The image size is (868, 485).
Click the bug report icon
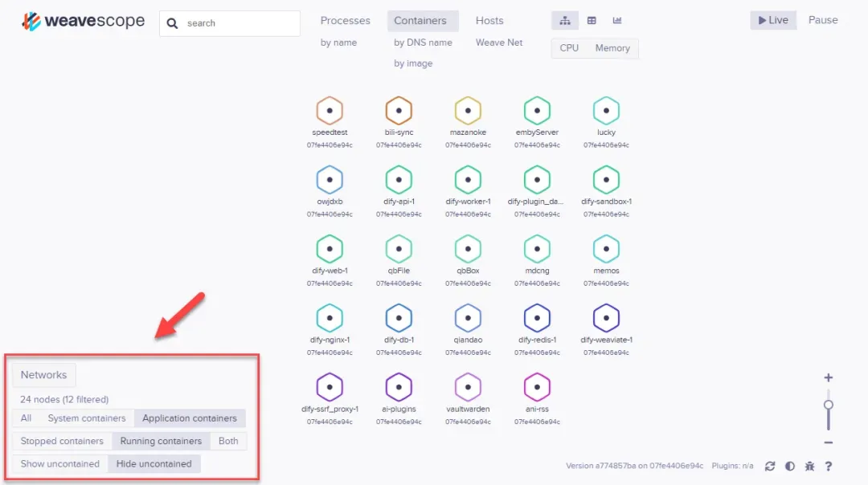click(809, 467)
